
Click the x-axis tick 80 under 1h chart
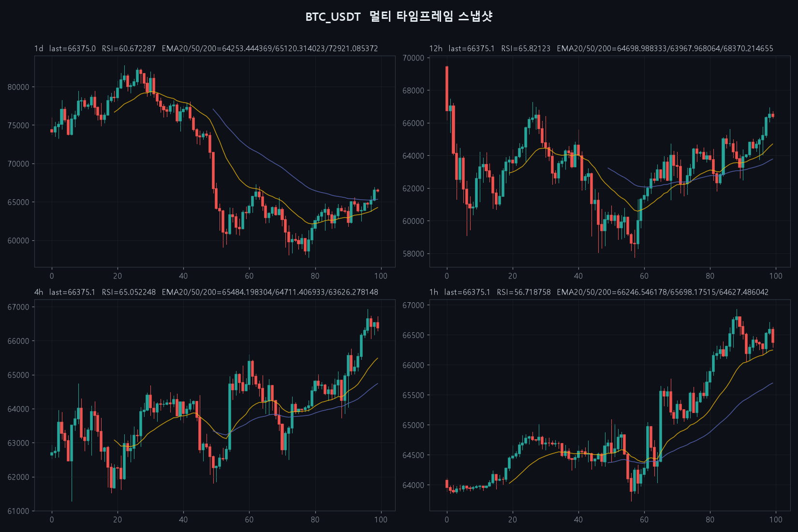(x=710, y=519)
